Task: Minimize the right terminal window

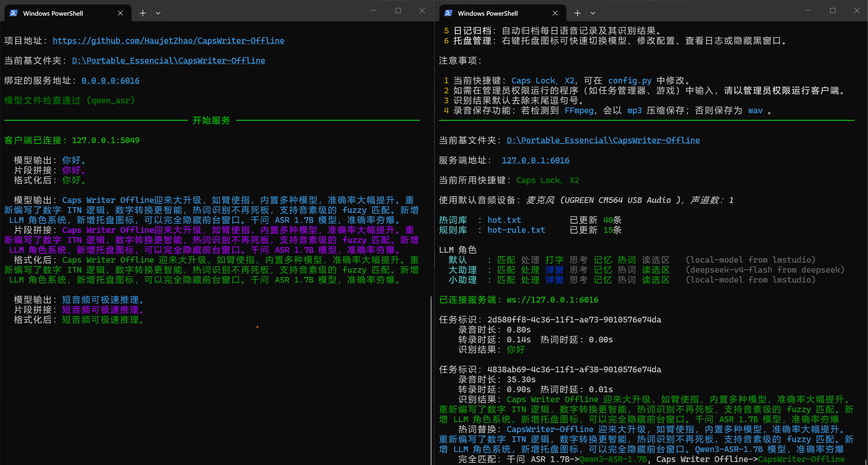Action: [x=808, y=11]
